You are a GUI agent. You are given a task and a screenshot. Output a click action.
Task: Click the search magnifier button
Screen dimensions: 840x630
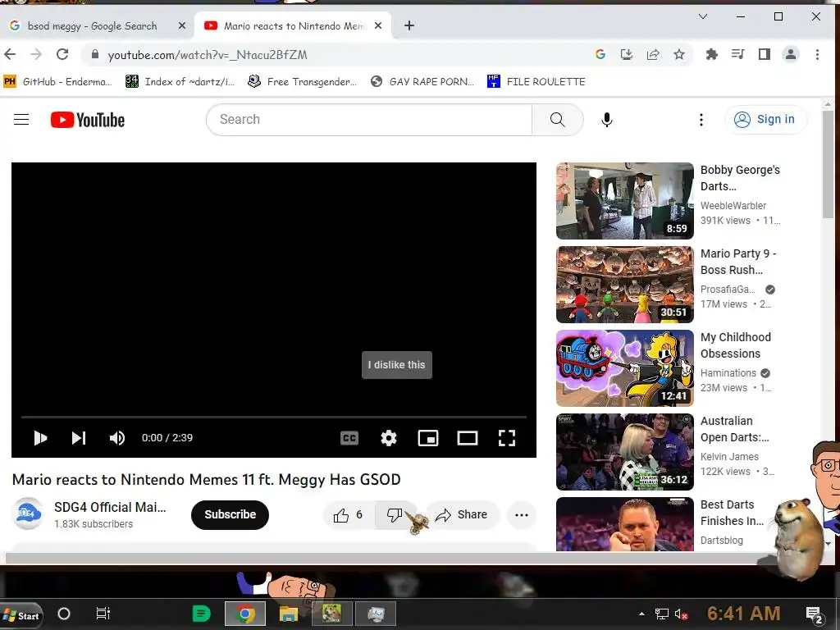coord(558,120)
